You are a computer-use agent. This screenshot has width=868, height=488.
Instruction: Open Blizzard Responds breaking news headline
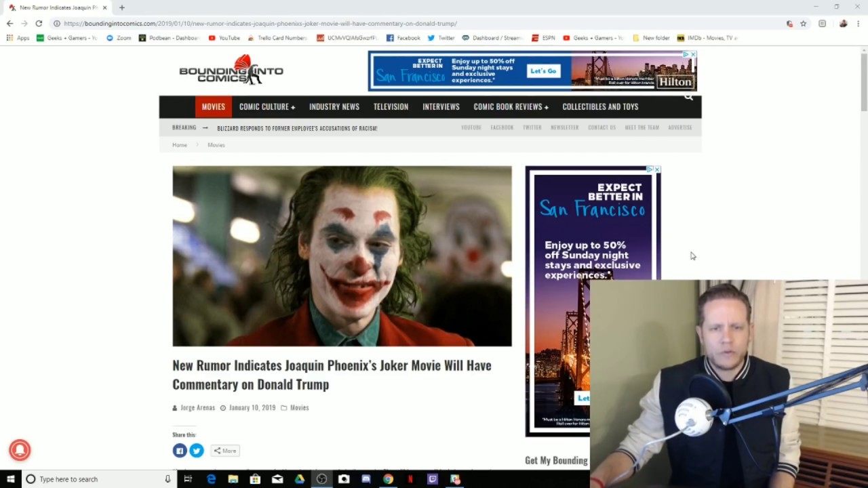pos(297,128)
